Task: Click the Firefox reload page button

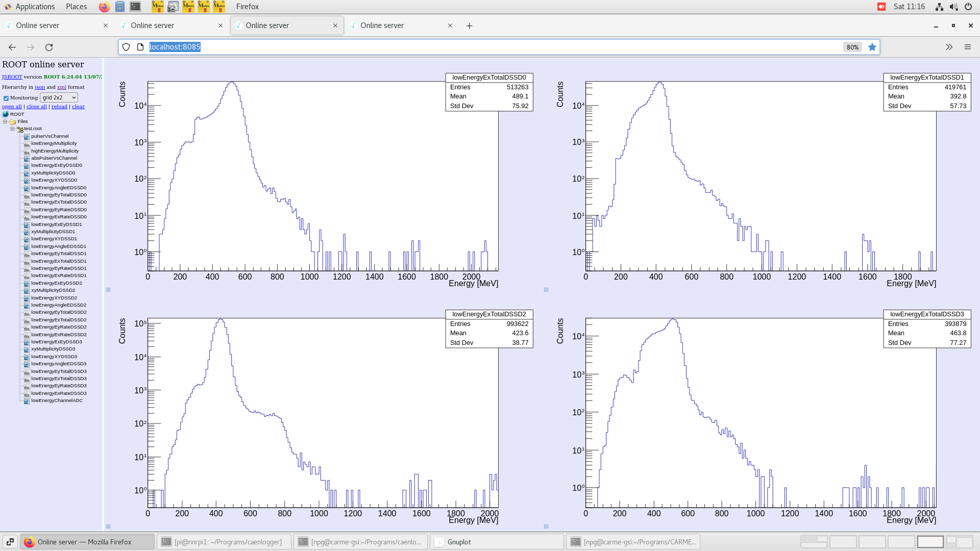Action: (x=49, y=47)
